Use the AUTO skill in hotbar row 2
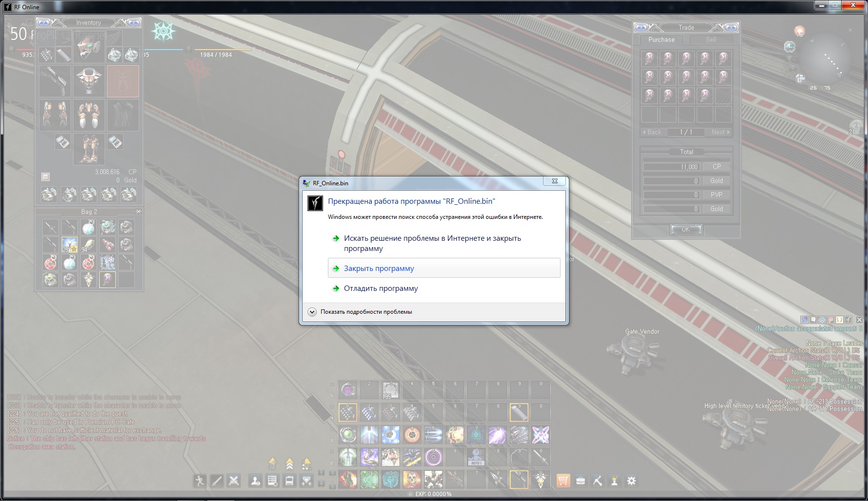Image resolution: width=868 pixels, height=501 pixels. pos(476,457)
